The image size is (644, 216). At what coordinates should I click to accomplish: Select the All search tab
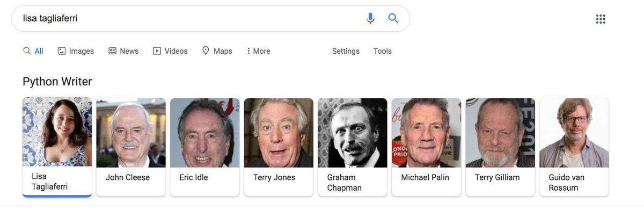click(x=33, y=51)
